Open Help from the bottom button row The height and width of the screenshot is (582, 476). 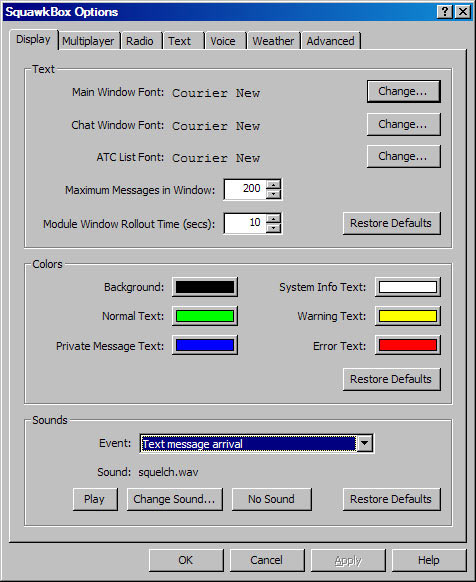click(x=429, y=560)
